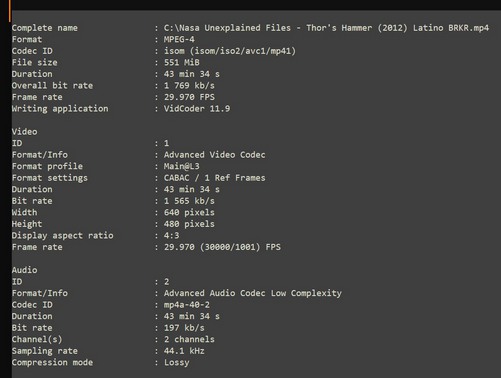
Task: Select the Format MPEG-4 line
Action: coord(103,39)
